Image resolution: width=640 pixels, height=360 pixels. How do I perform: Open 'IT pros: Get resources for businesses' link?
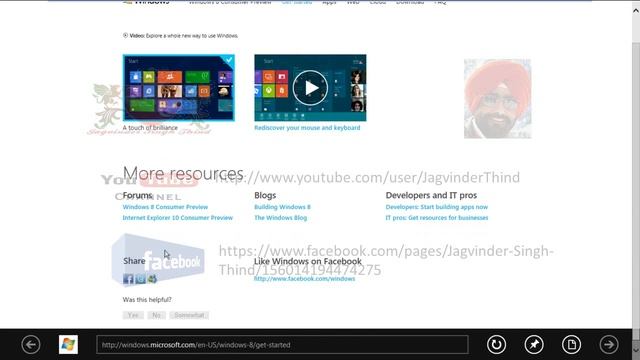coord(437,218)
